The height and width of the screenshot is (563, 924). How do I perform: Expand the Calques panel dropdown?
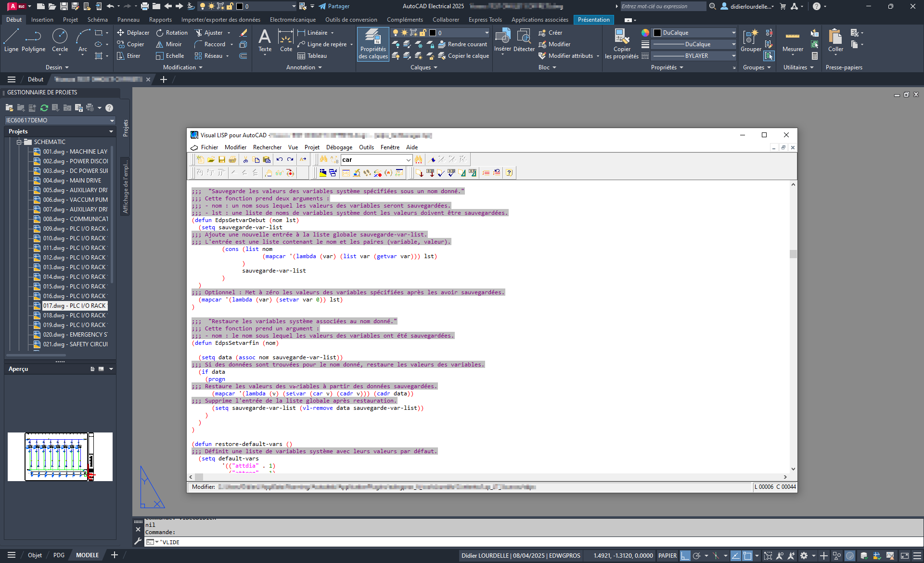tap(424, 67)
